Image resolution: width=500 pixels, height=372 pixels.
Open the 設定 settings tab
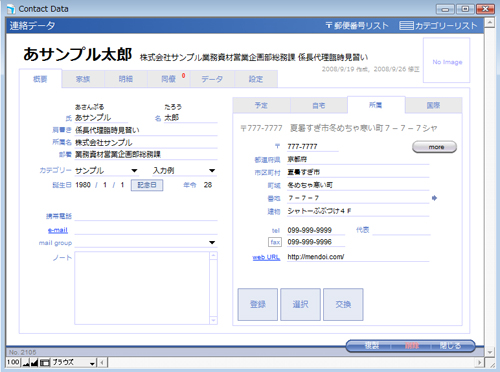coord(256,79)
